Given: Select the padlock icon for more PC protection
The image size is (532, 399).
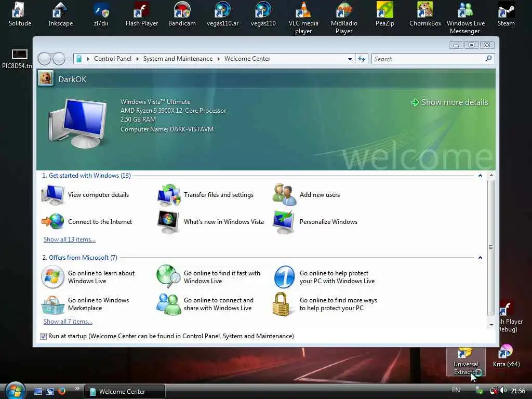Looking at the screenshot, I should [x=281, y=304].
